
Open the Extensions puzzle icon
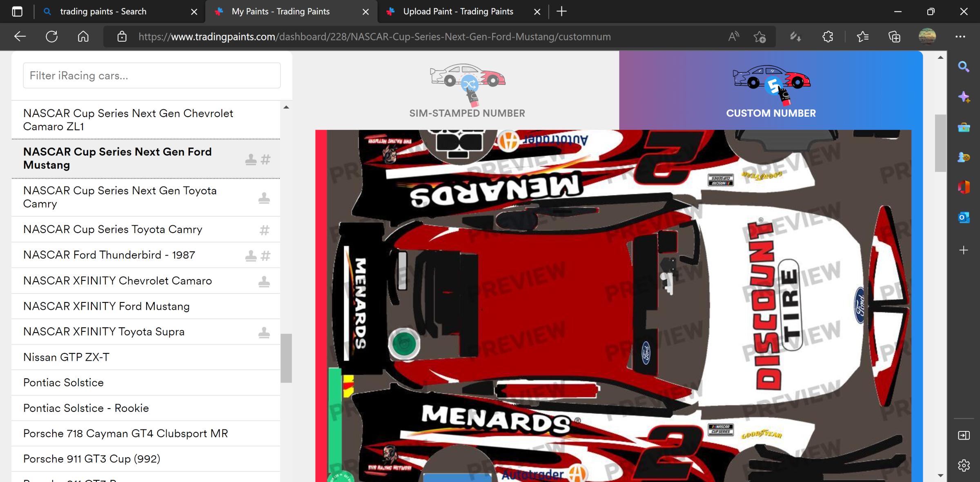(828, 37)
